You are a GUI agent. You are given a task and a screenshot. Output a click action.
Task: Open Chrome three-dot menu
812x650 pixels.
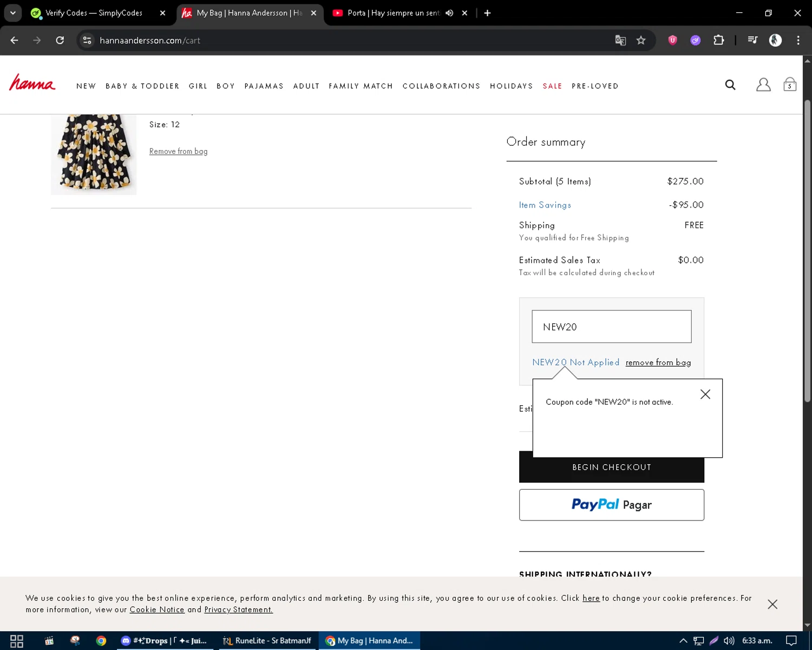(x=798, y=40)
